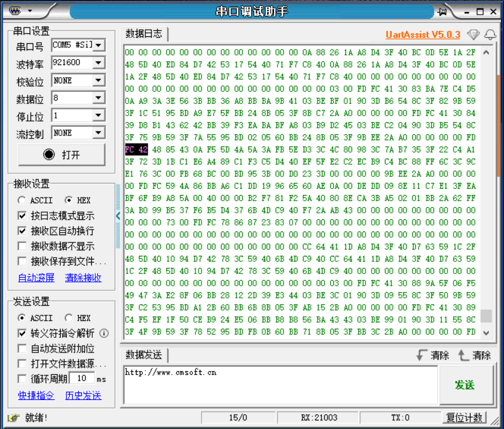The image size is (504, 429).
Task: Click the send text input field
Action: (x=280, y=385)
